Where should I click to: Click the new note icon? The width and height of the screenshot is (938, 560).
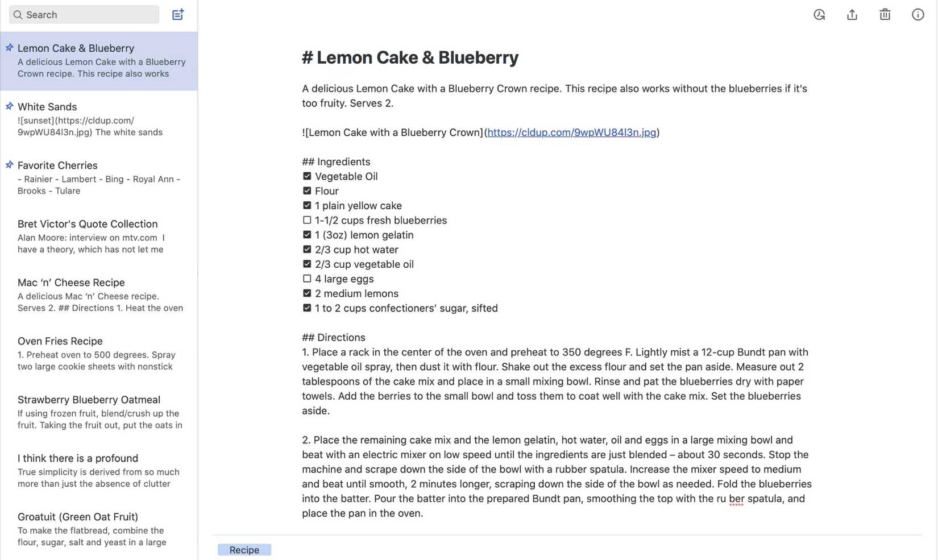tap(178, 14)
